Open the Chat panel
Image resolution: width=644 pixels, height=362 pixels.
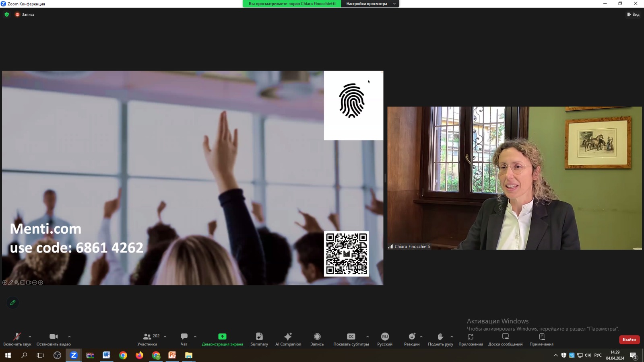pyautogui.click(x=184, y=339)
